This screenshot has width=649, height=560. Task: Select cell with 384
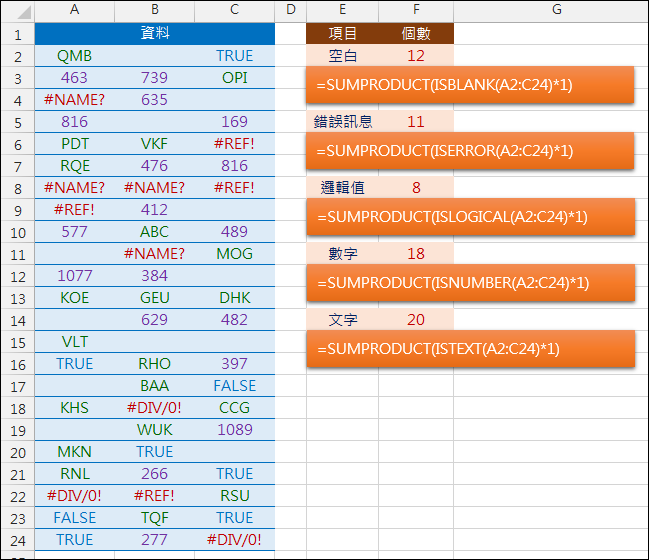point(154,276)
